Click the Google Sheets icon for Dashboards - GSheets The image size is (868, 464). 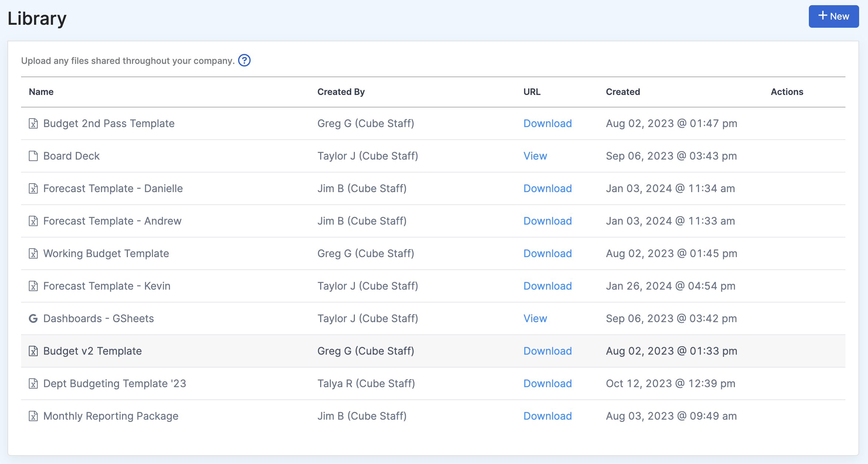pos(33,318)
